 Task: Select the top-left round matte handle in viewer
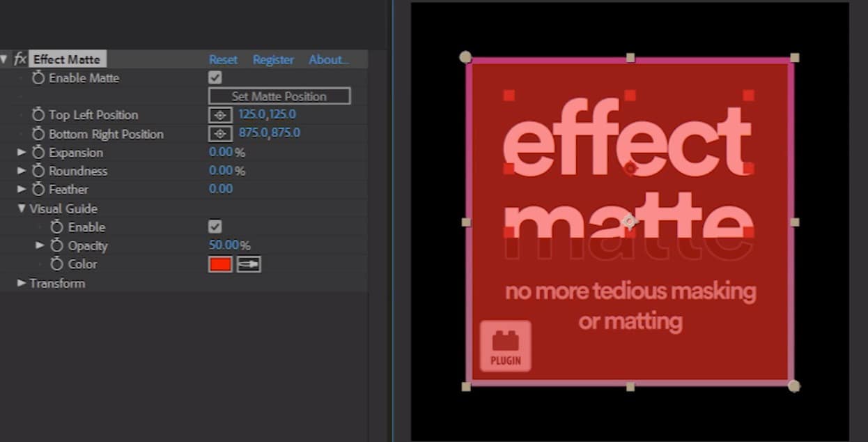(465, 57)
